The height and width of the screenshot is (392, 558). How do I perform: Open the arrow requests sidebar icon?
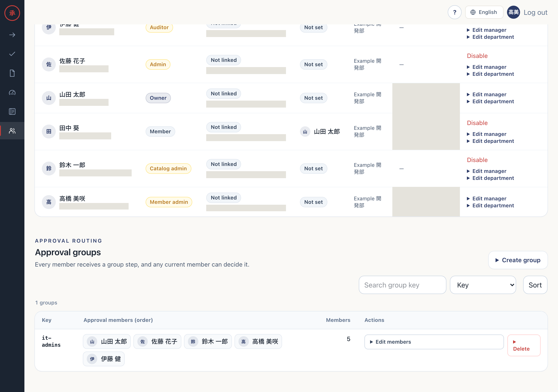12,35
